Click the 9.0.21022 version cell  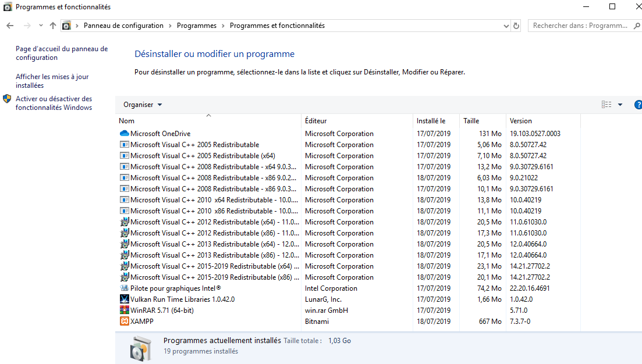point(524,177)
